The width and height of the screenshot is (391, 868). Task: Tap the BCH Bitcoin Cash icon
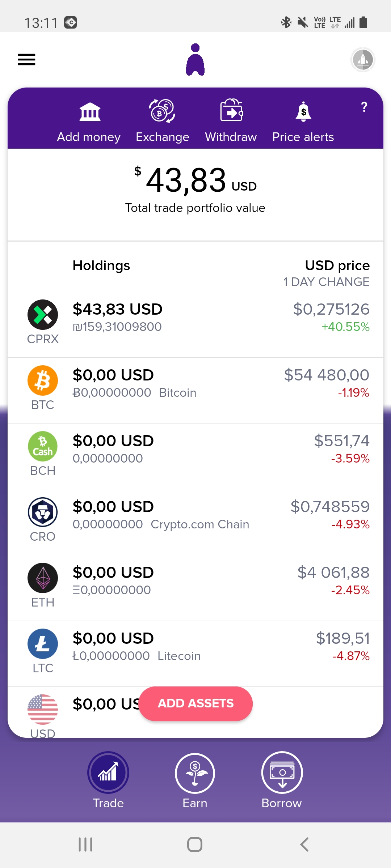(43, 446)
